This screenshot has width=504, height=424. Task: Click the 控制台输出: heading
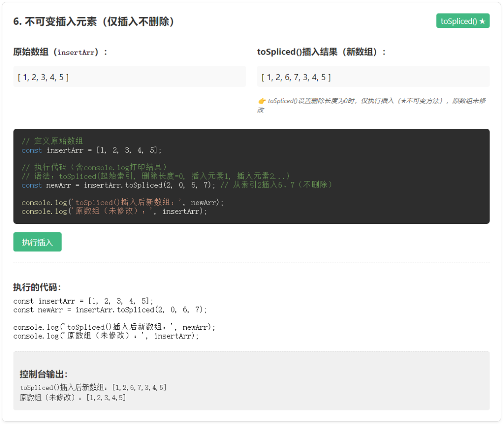click(x=44, y=374)
